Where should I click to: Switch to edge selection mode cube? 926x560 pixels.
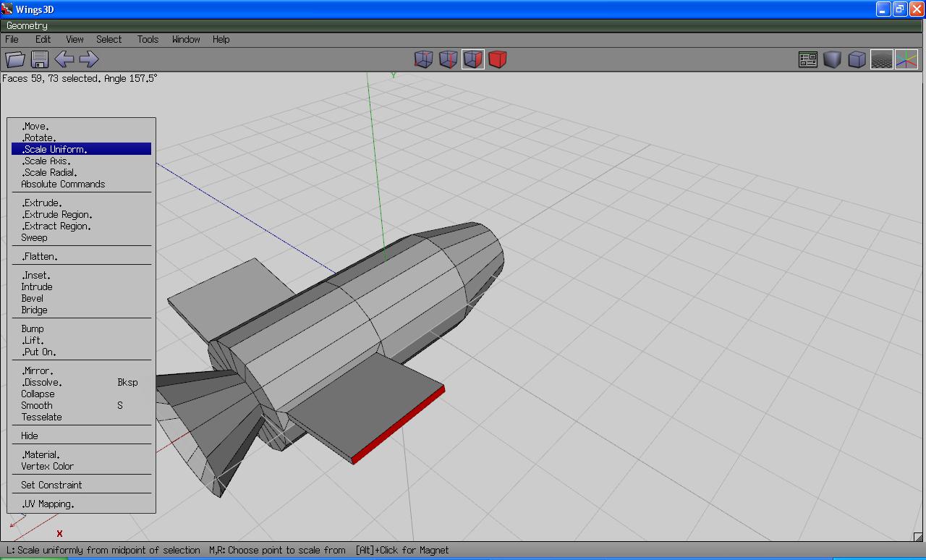(449, 59)
